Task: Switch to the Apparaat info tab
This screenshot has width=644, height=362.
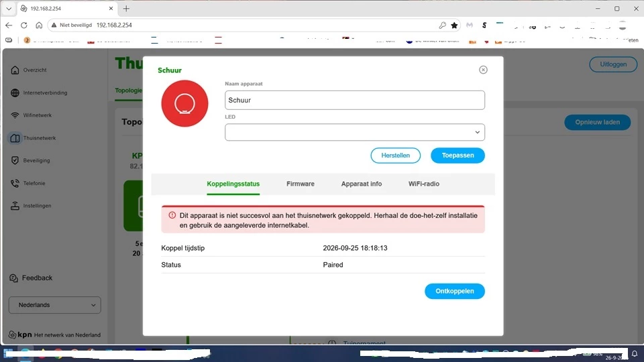Action: 362,184
